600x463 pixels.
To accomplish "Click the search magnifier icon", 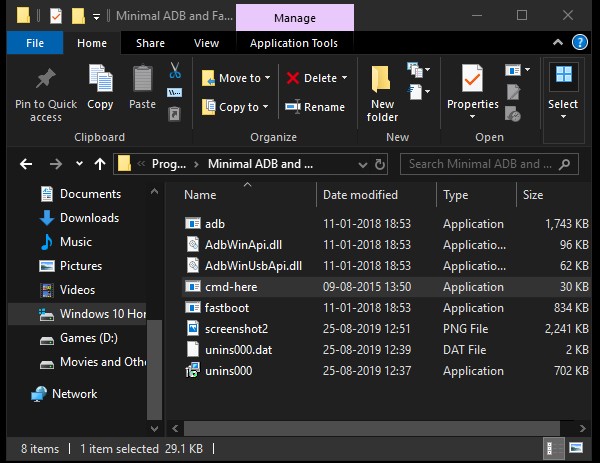I will click(564, 165).
